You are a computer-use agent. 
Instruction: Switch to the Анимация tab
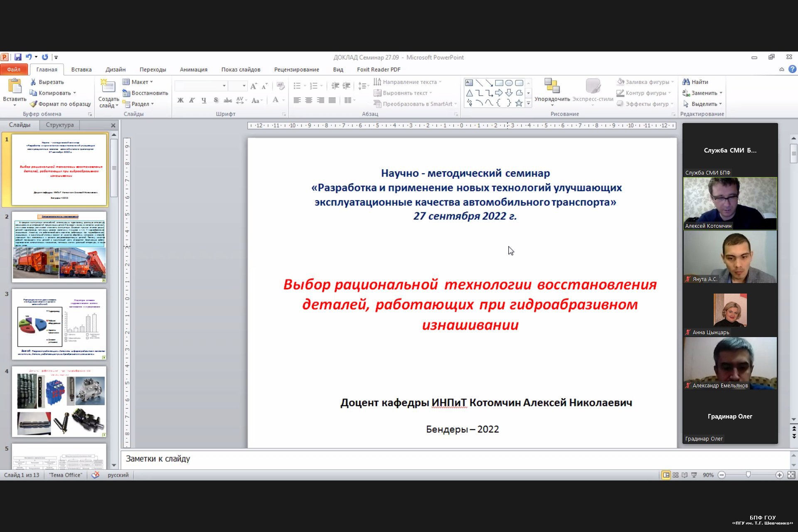click(x=194, y=69)
